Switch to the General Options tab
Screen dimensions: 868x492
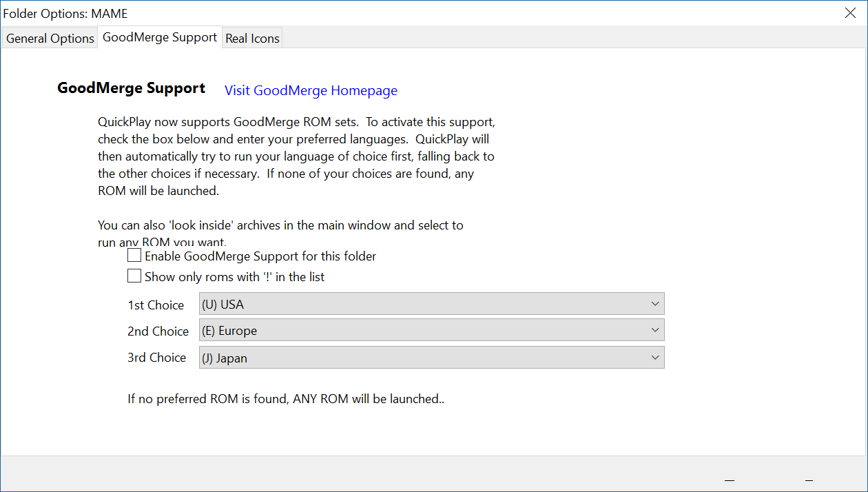[x=50, y=39]
